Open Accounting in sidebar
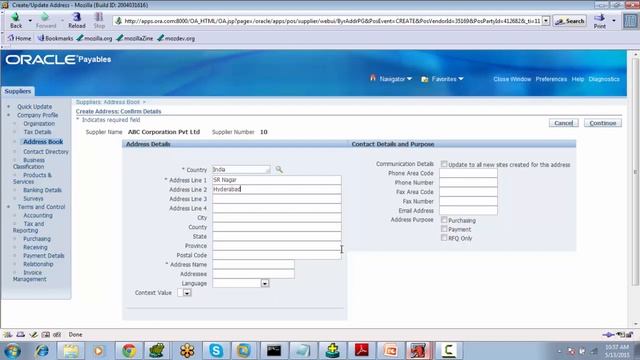The image size is (640, 360). (x=38, y=215)
